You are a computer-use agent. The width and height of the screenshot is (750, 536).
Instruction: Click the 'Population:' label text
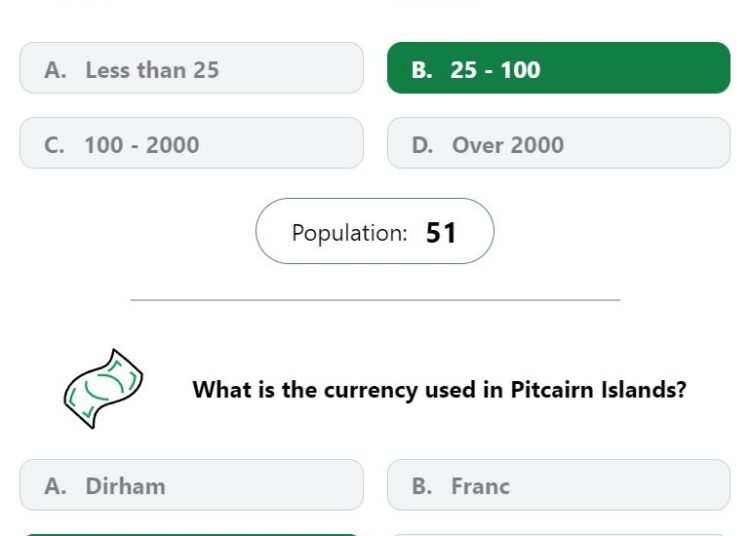[x=350, y=233]
